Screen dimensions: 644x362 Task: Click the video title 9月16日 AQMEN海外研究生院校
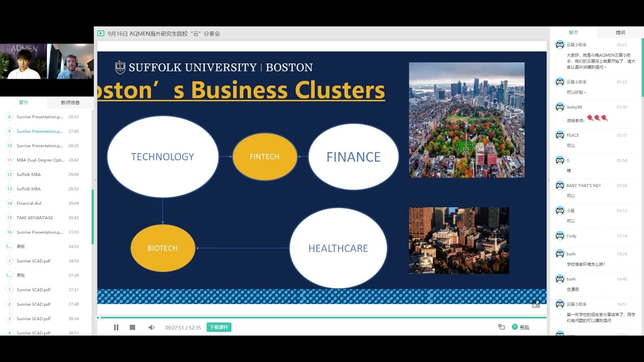[164, 34]
